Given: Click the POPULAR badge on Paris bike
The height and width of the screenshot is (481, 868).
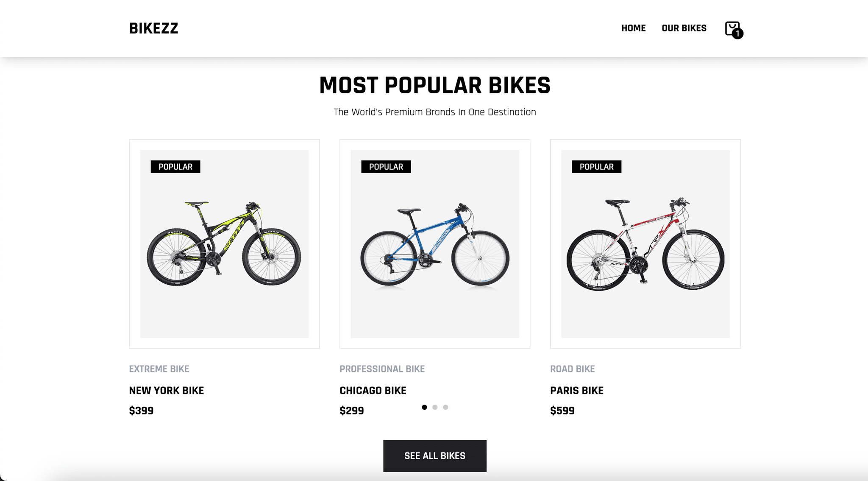Looking at the screenshot, I should (597, 167).
